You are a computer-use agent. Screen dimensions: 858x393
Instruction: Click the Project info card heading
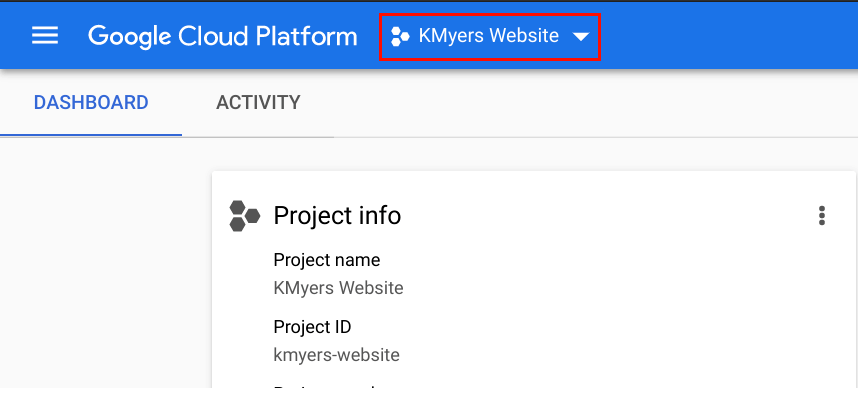337,215
